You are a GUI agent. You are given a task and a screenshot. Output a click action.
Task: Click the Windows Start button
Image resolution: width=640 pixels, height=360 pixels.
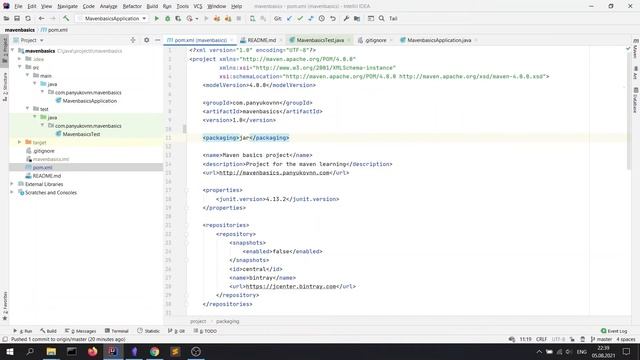click(9, 351)
